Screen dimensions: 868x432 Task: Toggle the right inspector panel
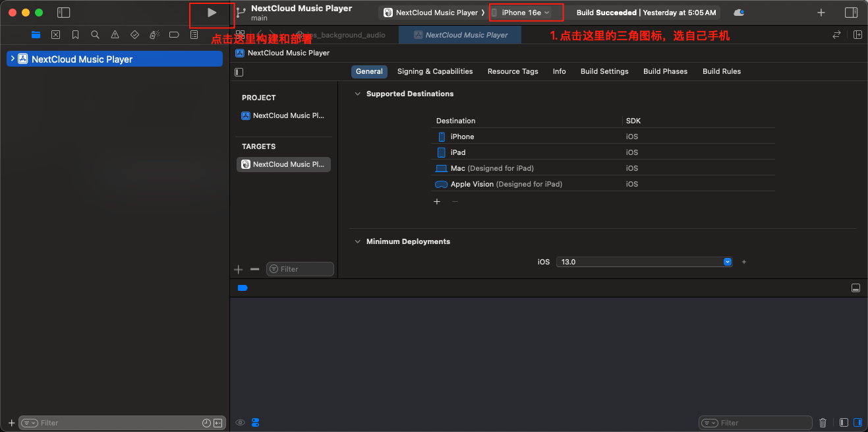[851, 13]
